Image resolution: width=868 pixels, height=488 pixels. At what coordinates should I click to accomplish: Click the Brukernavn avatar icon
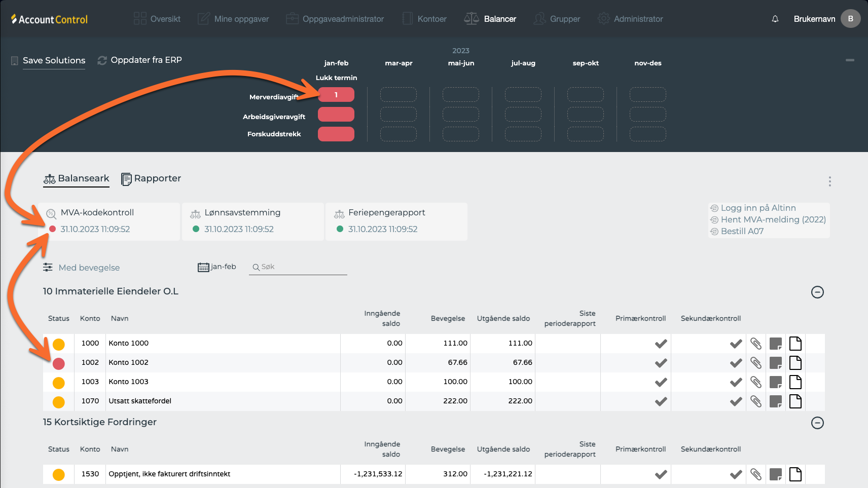click(850, 19)
